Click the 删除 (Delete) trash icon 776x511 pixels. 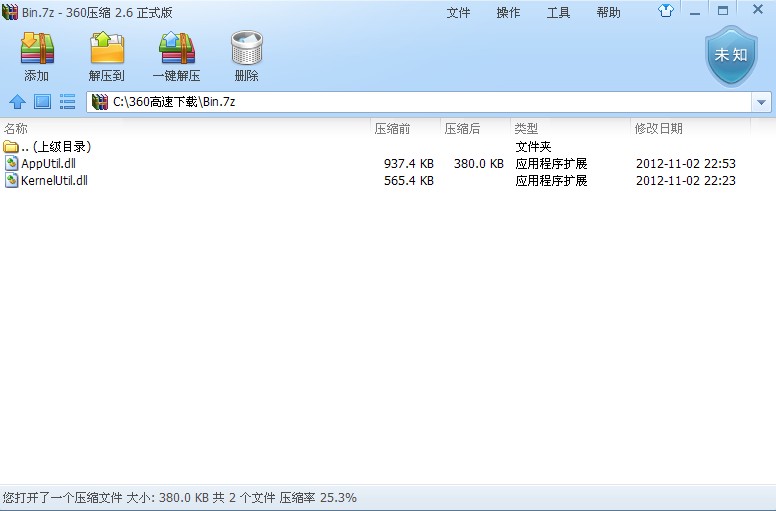pos(246,47)
